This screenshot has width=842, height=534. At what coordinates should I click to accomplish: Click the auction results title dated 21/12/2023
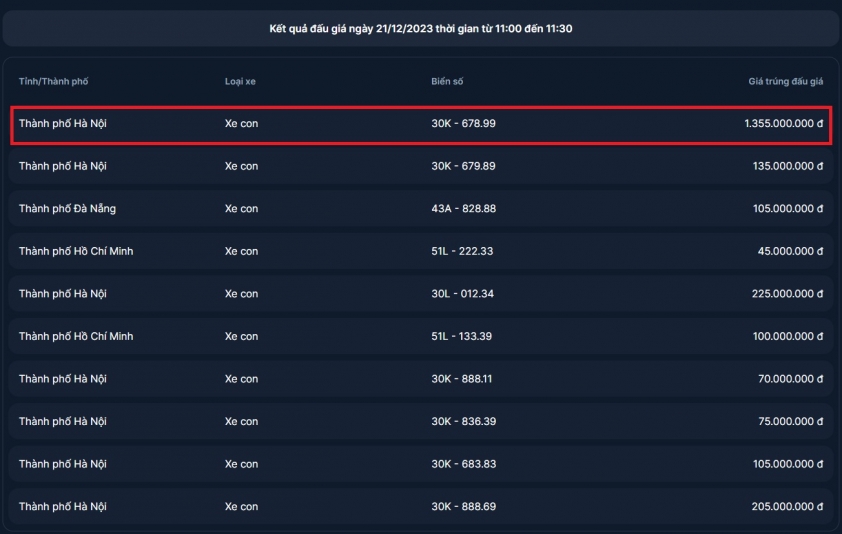[x=421, y=29]
